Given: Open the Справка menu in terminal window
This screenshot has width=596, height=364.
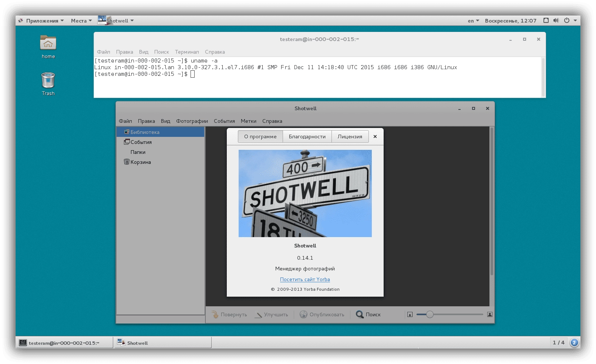Looking at the screenshot, I should click(x=215, y=52).
